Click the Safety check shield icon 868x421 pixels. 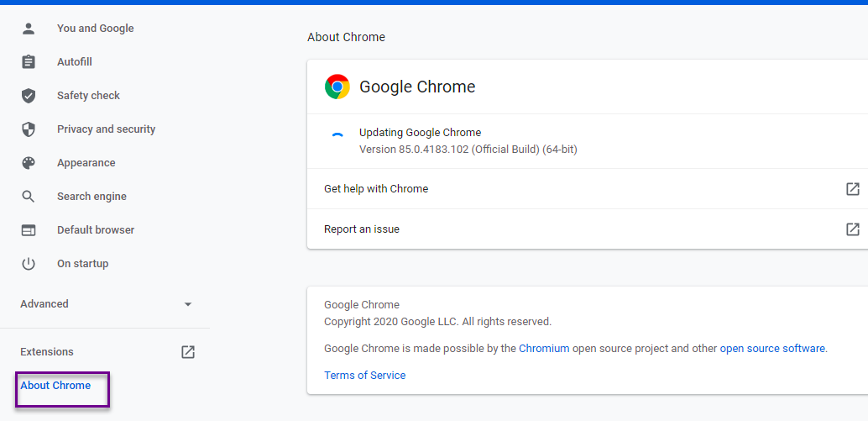pos(29,96)
